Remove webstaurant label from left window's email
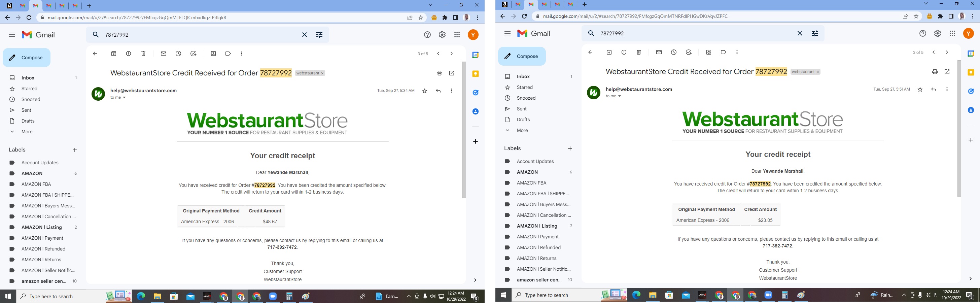The width and height of the screenshot is (980, 303). tap(322, 73)
